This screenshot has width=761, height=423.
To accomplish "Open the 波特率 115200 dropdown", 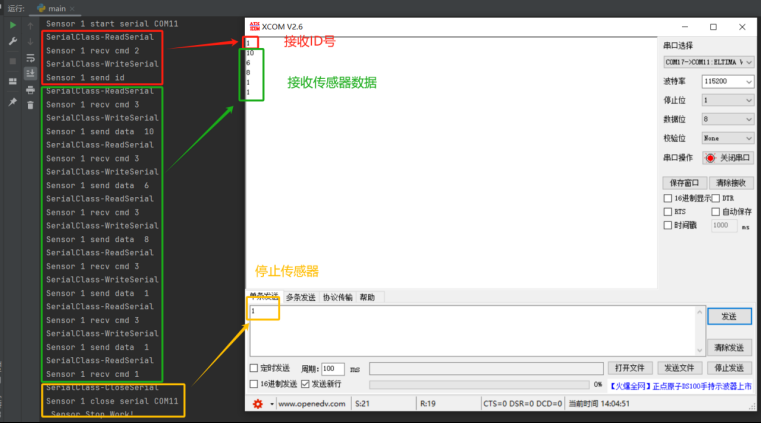I will (x=728, y=81).
